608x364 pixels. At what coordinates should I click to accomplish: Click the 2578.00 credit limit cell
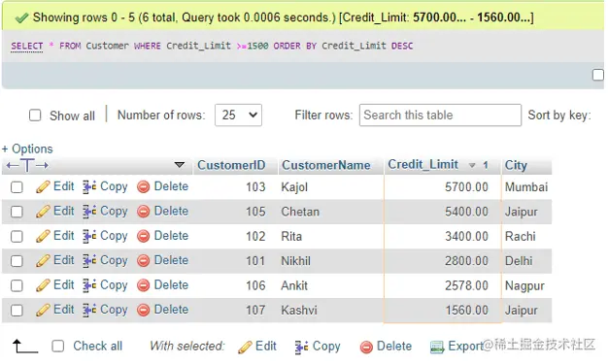443,285
